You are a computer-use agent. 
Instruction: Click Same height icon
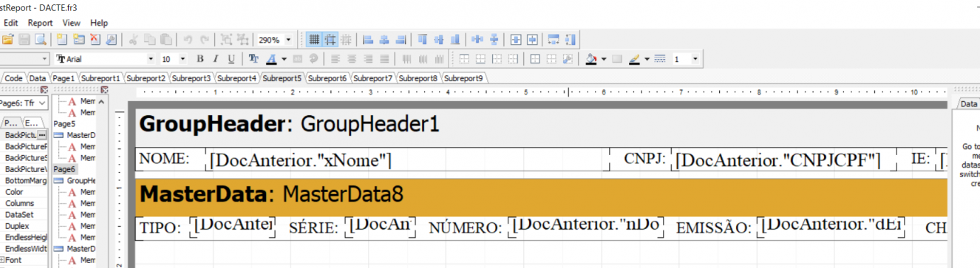click(570, 40)
